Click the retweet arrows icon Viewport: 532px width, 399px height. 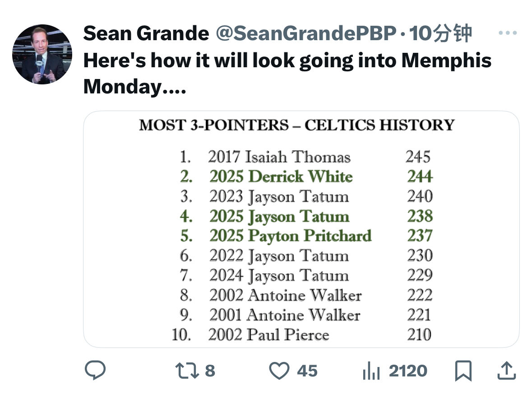tap(187, 371)
